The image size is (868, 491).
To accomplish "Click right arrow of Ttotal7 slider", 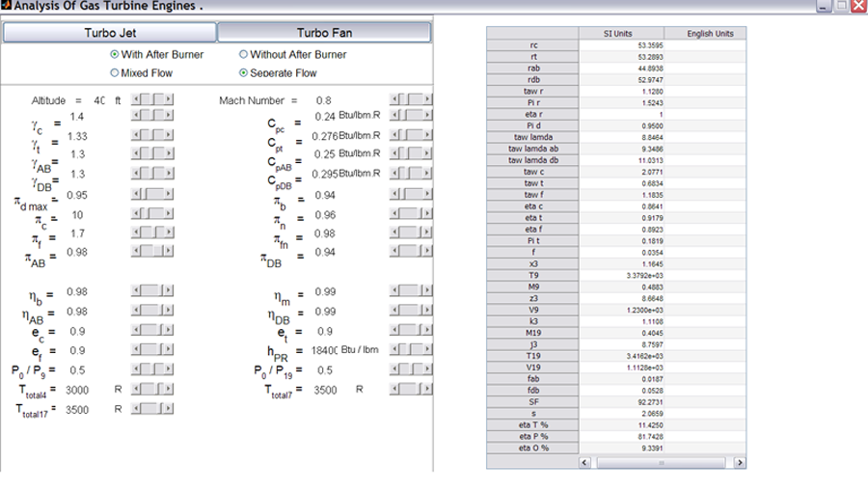I will 427,389.
